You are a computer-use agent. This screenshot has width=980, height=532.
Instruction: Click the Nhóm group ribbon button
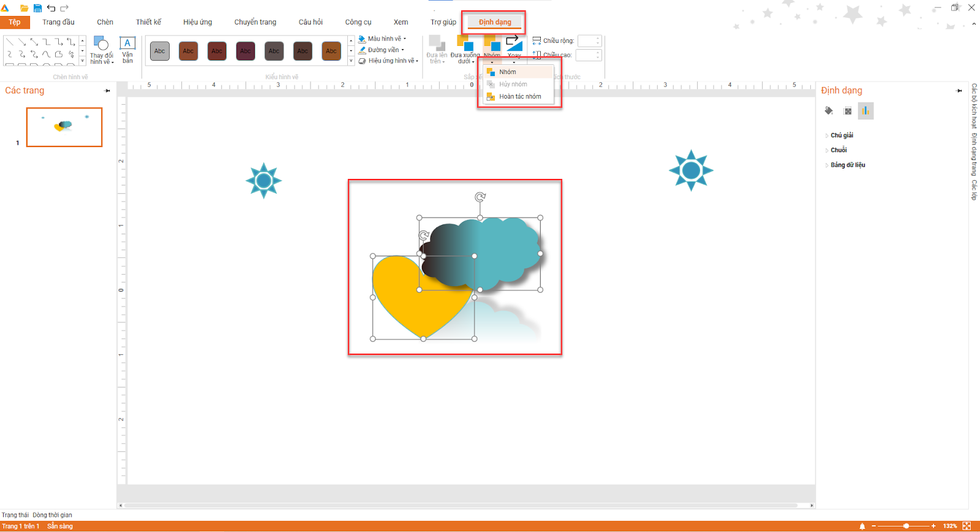(x=492, y=49)
